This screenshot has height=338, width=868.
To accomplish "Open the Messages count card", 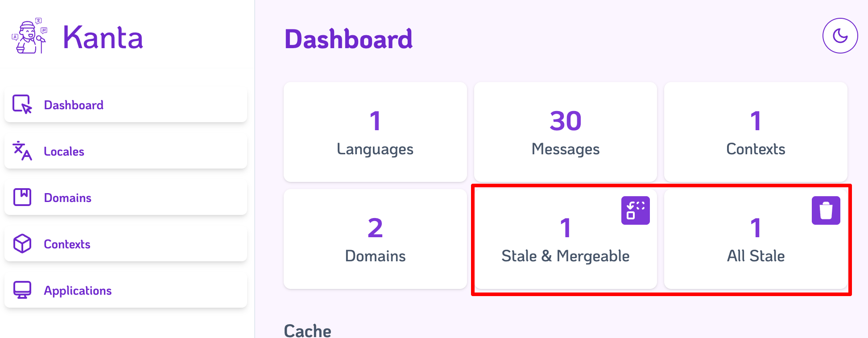I will point(565,132).
